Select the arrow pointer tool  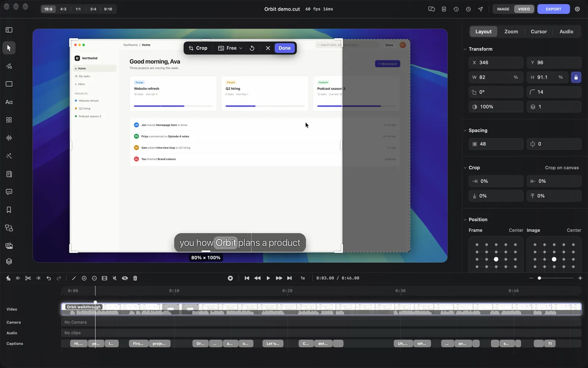click(9, 48)
